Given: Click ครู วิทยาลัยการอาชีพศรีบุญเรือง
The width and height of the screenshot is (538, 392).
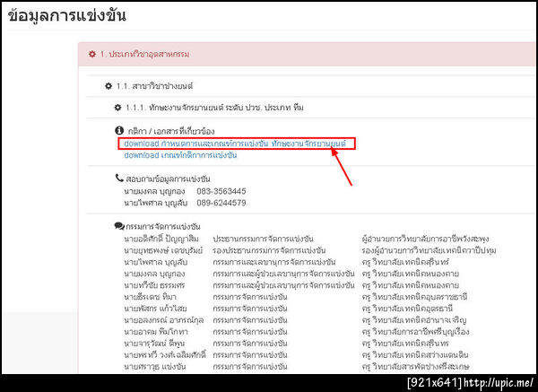Looking at the screenshot, I should 415,332.
